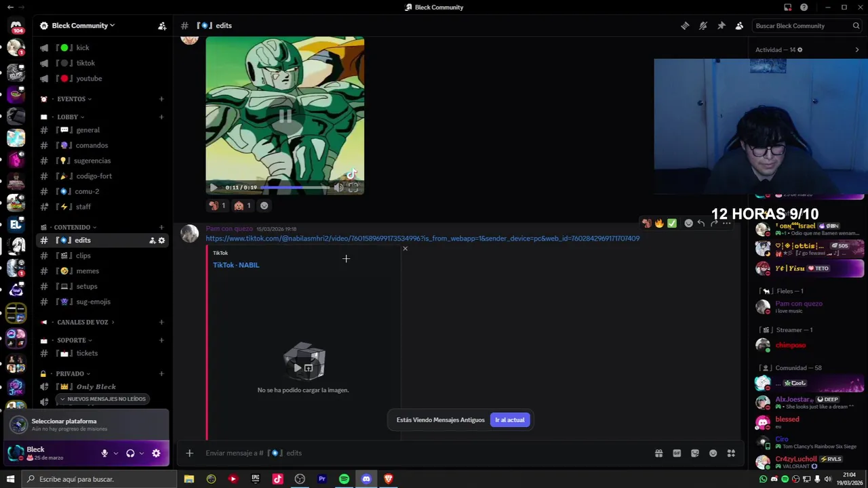The height and width of the screenshot is (488, 868).
Task: Click the Ir al actual button
Action: [x=510, y=420]
